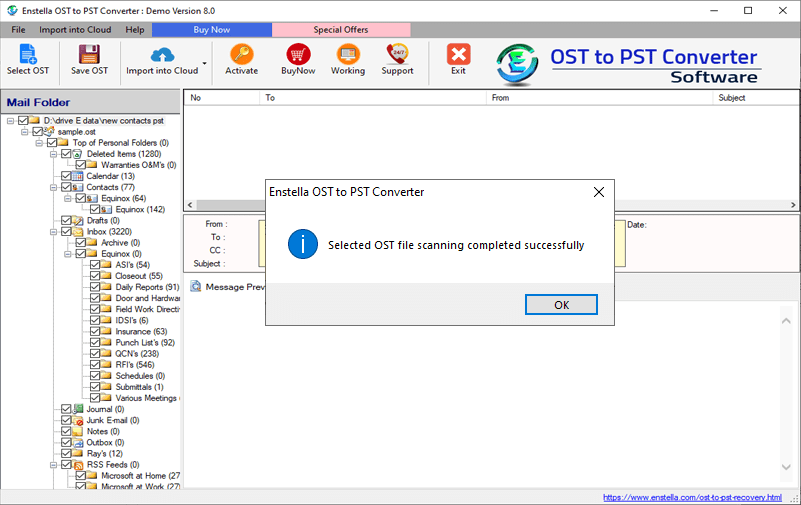The height and width of the screenshot is (505, 801).
Task: Click the Working monitor icon
Action: 348,54
